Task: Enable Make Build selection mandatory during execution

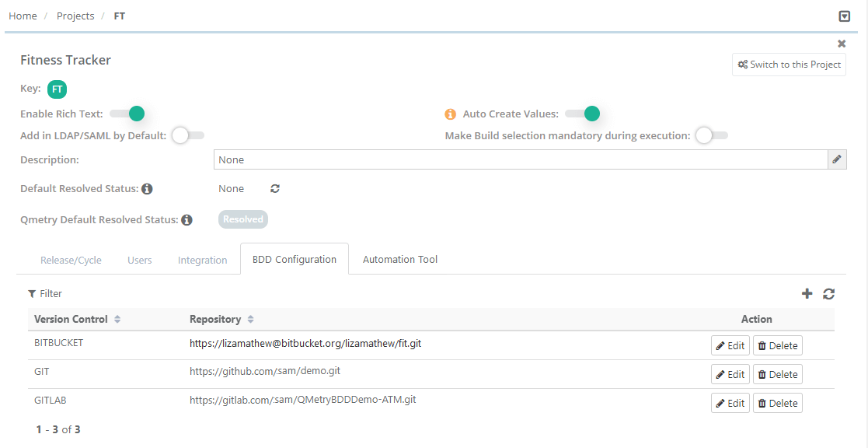Action: coord(711,135)
